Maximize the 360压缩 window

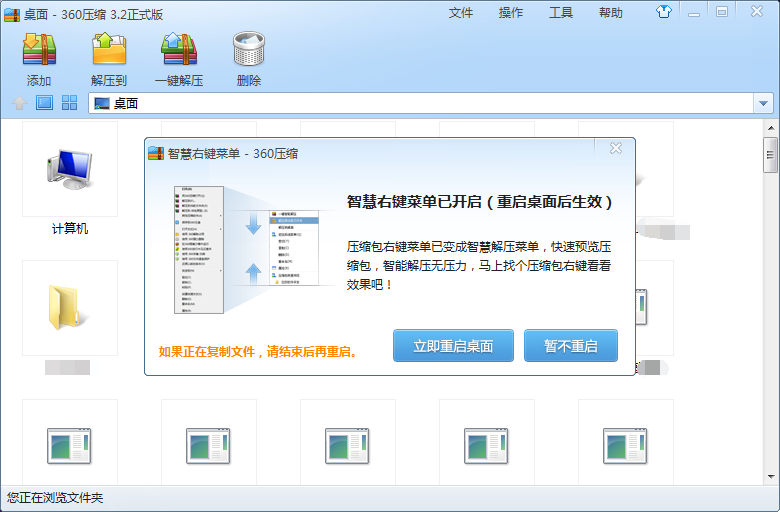(722, 12)
